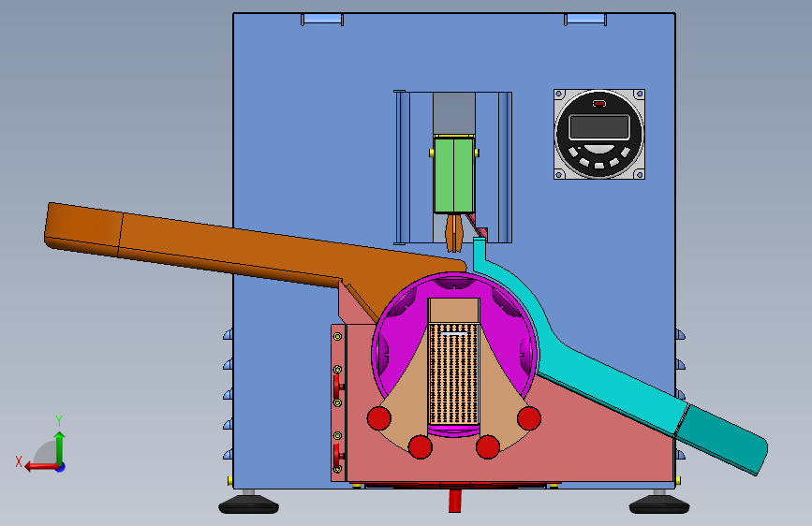812x526 pixels.
Task: Click the red indicator on the timer
Action: pos(599,104)
